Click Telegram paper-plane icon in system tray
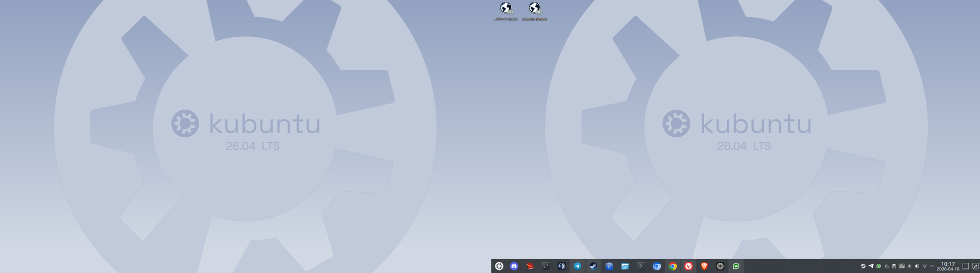This screenshot has height=273, width=980. pyautogui.click(x=871, y=266)
